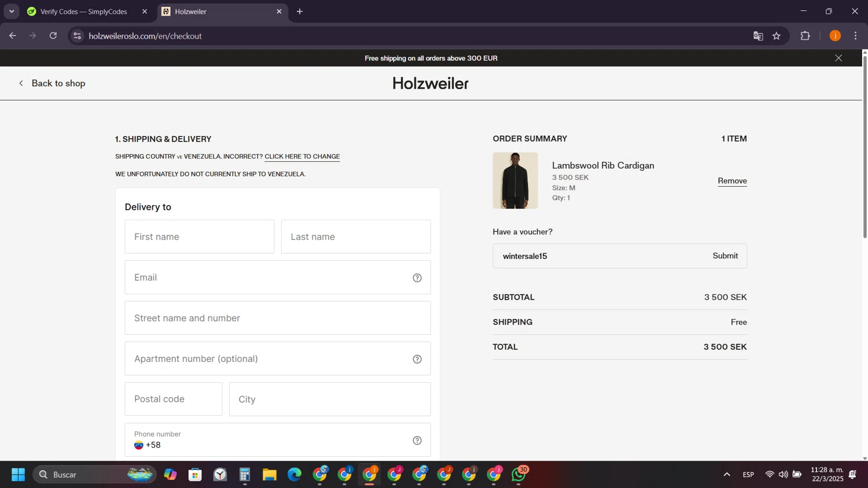Open the Venezuela flag country code selector

(139, 445)
